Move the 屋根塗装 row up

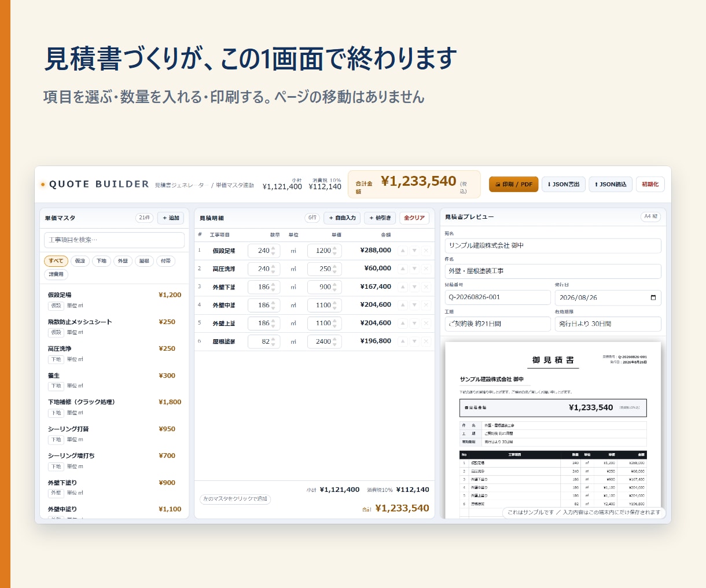(x=403, y=341)
